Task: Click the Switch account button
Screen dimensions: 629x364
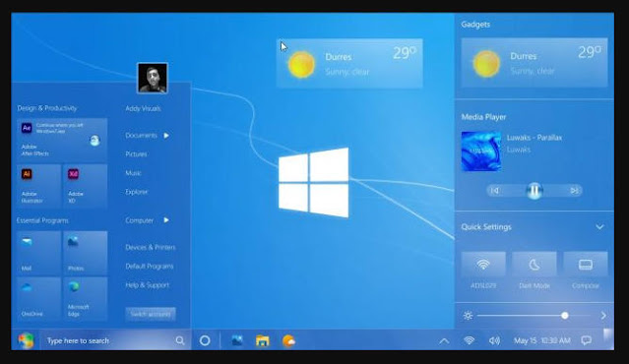Action: click(151, 314)
